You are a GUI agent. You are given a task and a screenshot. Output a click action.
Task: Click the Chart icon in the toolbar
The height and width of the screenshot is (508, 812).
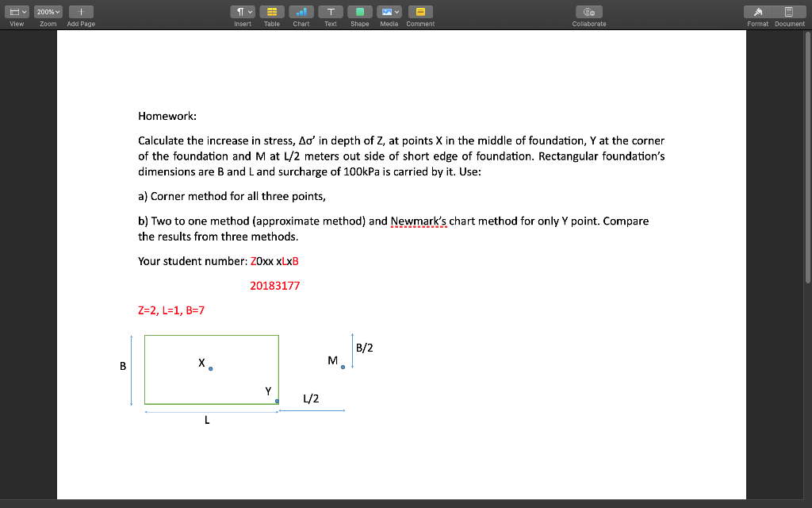coord(301,11)
